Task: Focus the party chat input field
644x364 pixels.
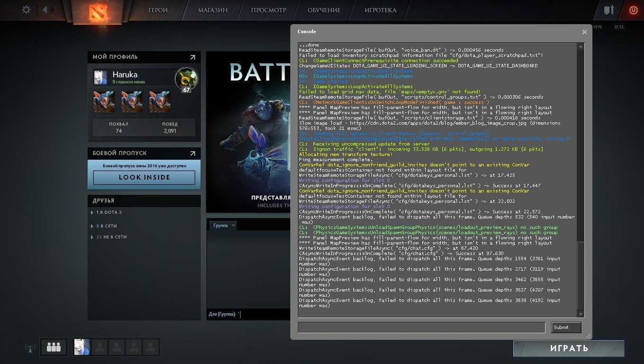Action: click(x=249, y=314)
